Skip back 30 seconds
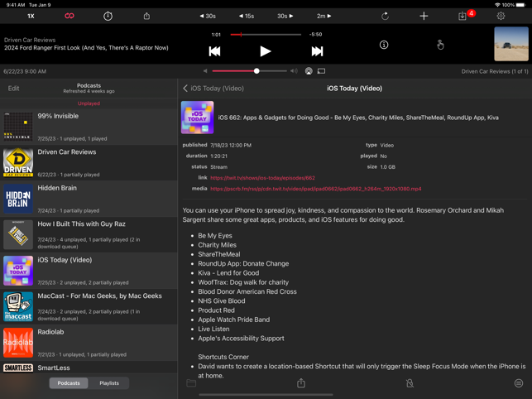This screenshot has height=399, width=532. tap(208, 16)
